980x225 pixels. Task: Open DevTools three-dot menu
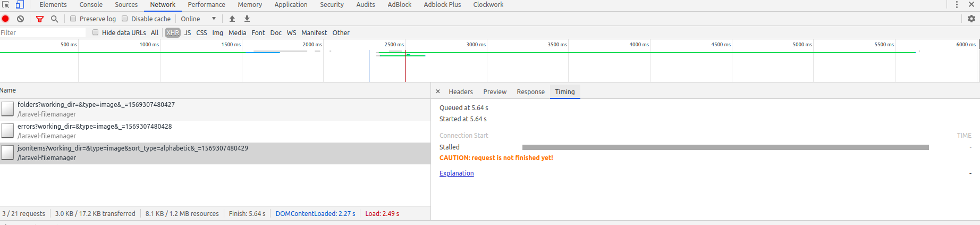957,4
